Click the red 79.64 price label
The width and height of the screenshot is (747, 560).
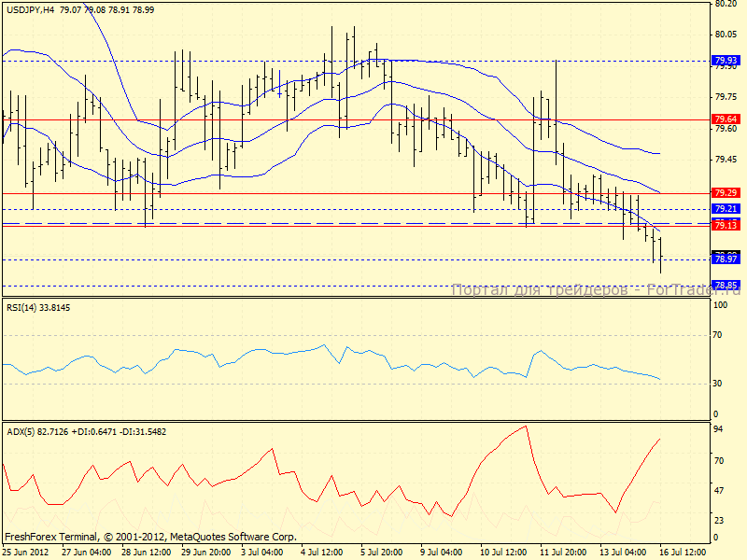[x=726, y=119]
